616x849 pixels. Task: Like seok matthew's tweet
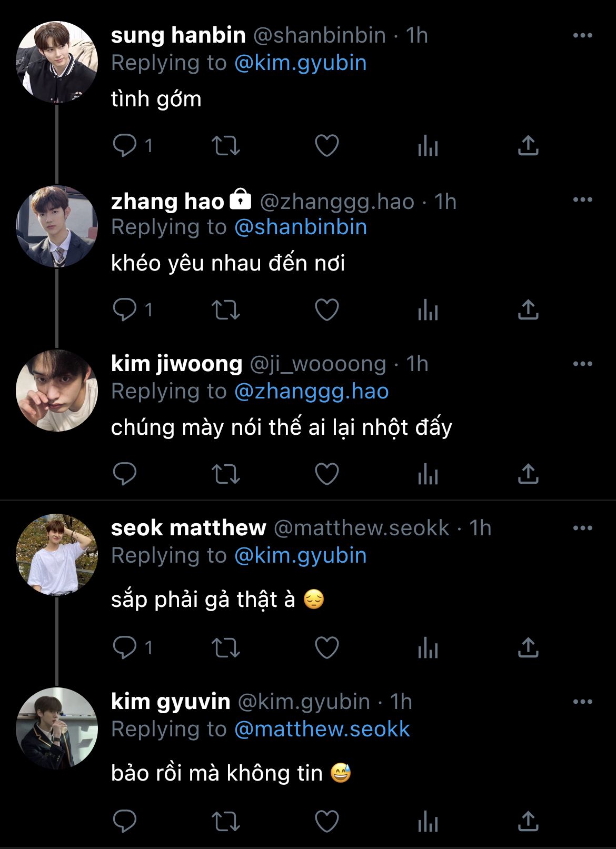click(x=326, y=647)
